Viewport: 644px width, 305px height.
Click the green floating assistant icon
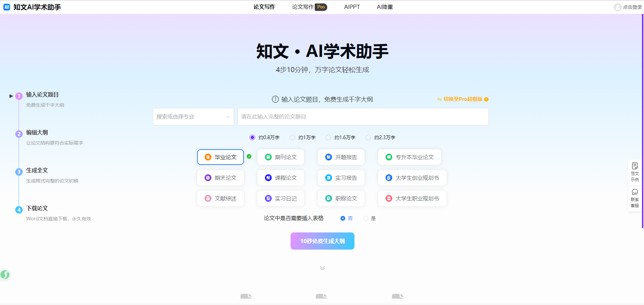(5, 275)
